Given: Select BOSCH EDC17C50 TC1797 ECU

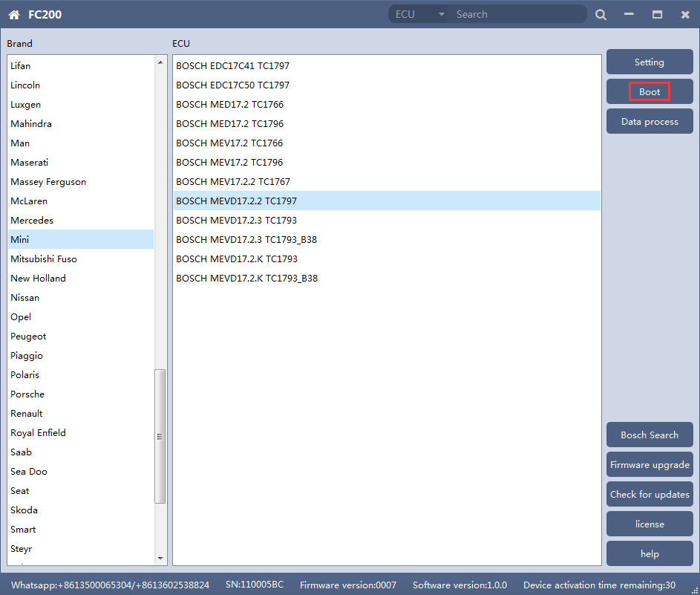Looking at the screenshot, I should coord(387,85).
